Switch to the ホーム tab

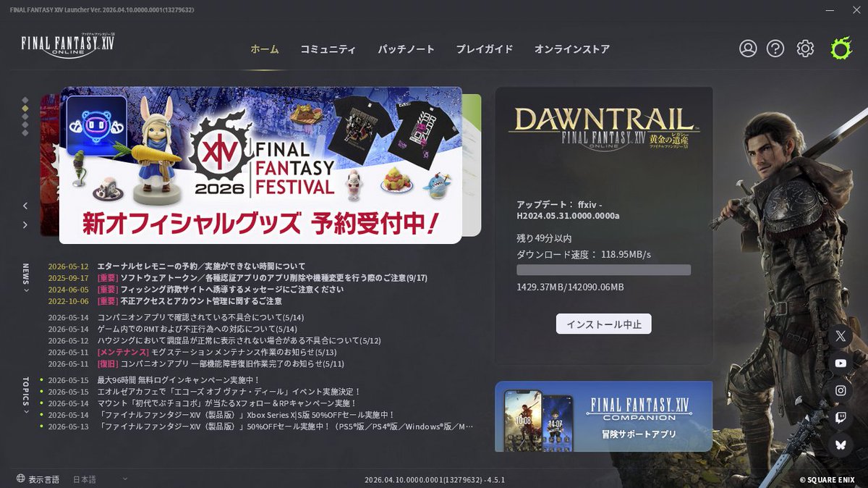[x=264, y=49]
